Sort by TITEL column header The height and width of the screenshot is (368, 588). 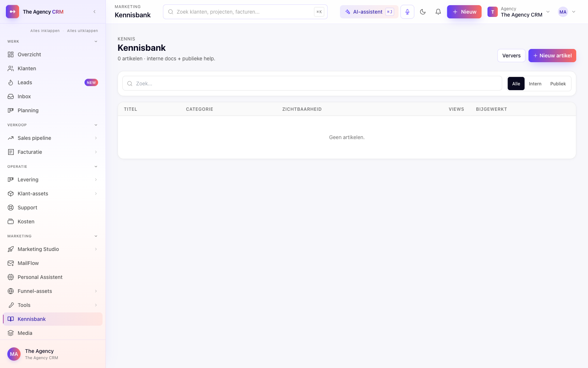coord(130,109)
